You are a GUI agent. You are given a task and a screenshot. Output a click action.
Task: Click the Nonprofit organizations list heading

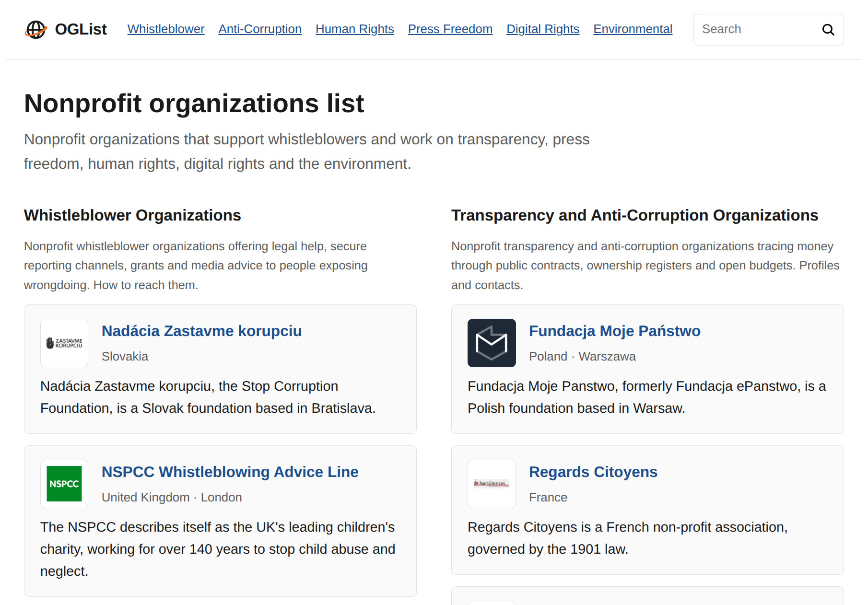pos(194,103)
